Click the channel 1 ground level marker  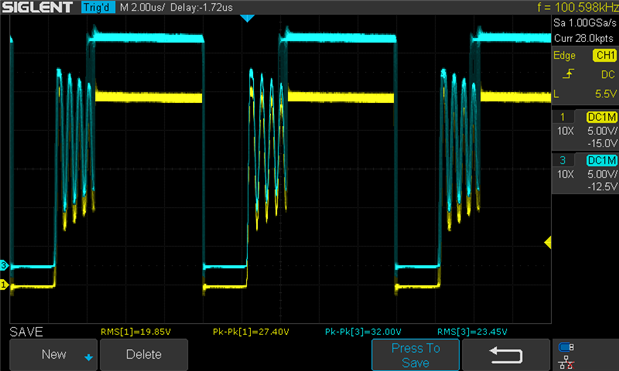point(4,285)
